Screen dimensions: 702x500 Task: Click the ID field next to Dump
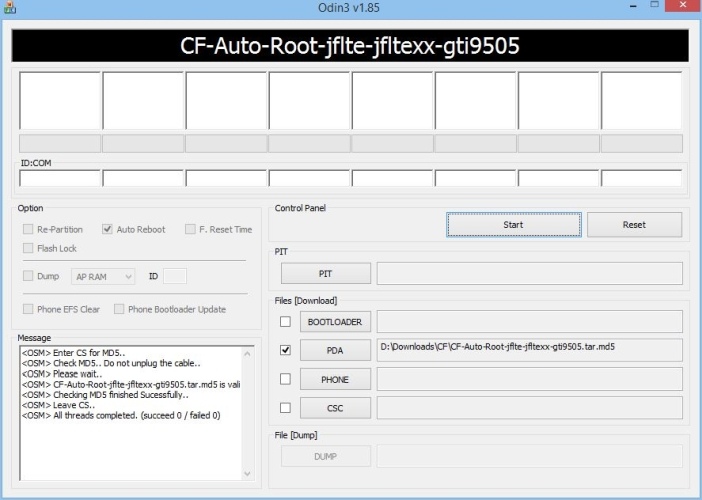tap(175, 276)
